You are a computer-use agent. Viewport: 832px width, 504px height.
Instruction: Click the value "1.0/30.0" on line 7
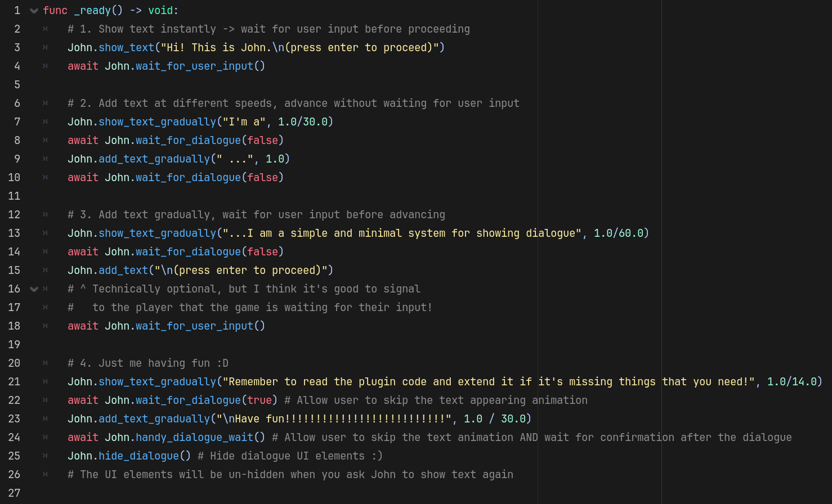pyautogui.click(x=303, y=122)
